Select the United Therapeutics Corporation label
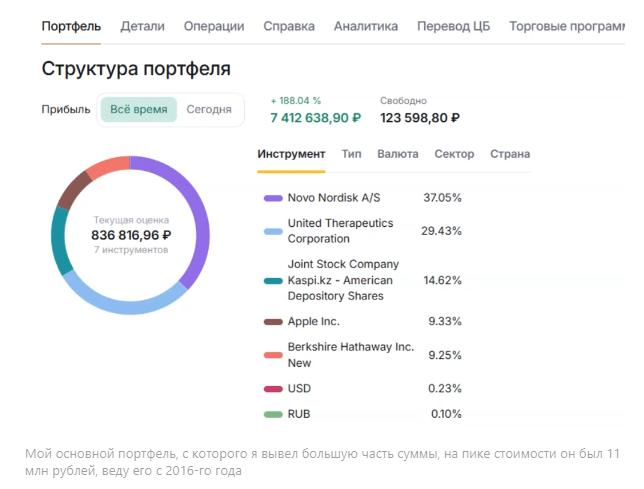This screenshot has height=489, width=644. (340, 231)
